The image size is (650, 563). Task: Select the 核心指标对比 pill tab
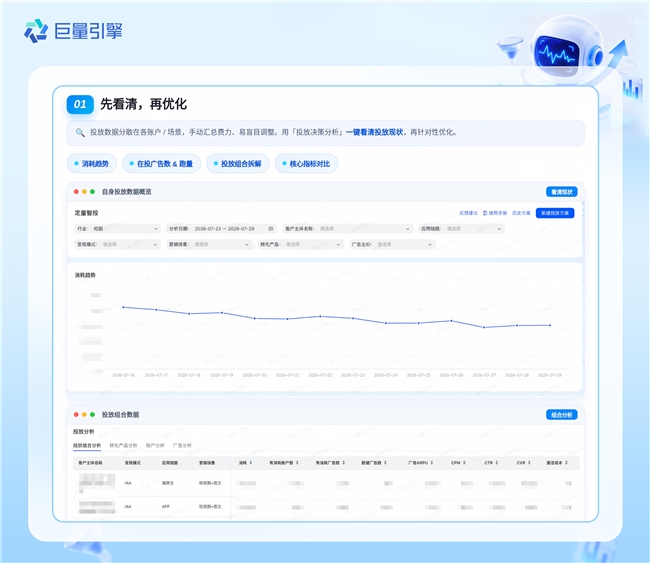306,164
